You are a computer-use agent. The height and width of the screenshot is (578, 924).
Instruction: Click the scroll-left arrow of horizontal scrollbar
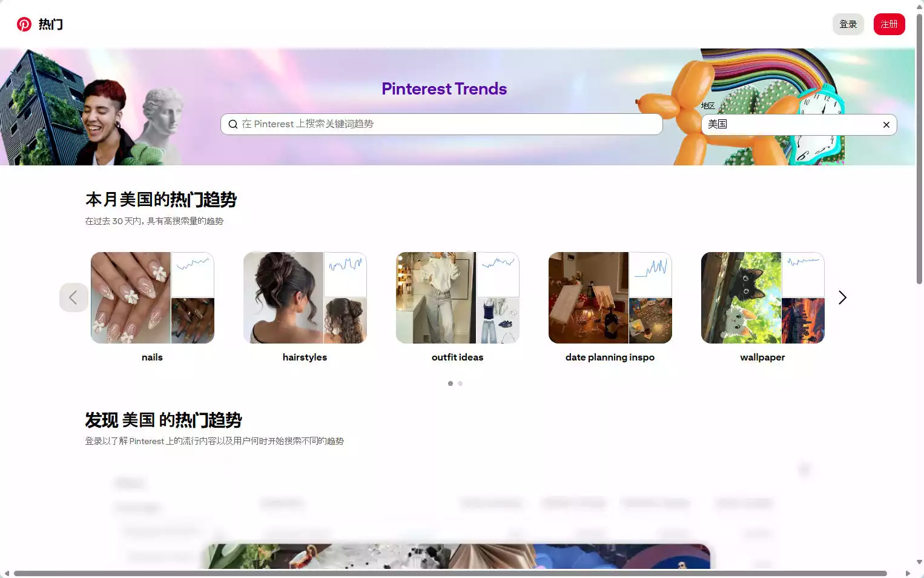(6, 573)
